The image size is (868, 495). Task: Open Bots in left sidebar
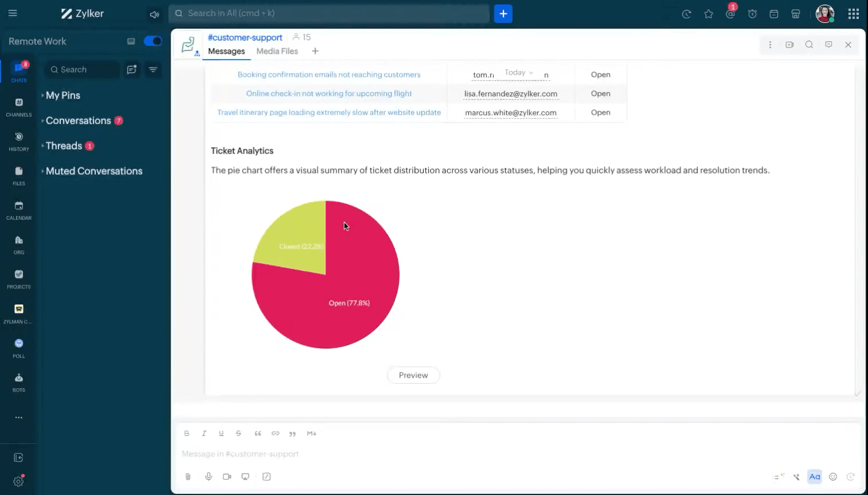point(19,382)
